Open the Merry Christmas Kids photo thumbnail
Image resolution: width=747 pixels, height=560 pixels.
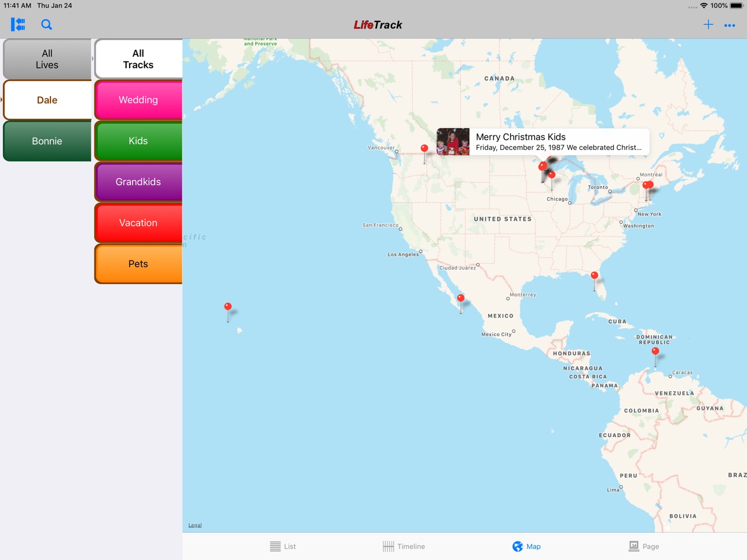pyautogui.click(x=453, y=142)
